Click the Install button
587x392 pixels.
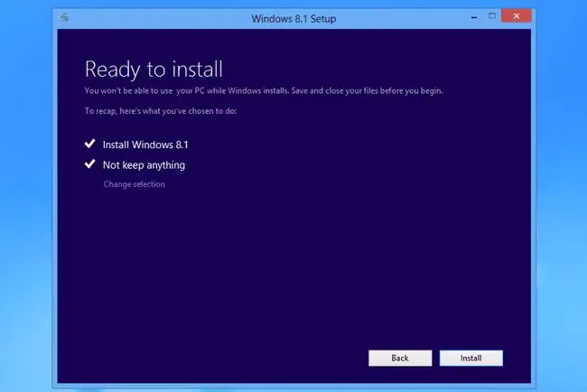pyautogui.click(x=471, y=358)
